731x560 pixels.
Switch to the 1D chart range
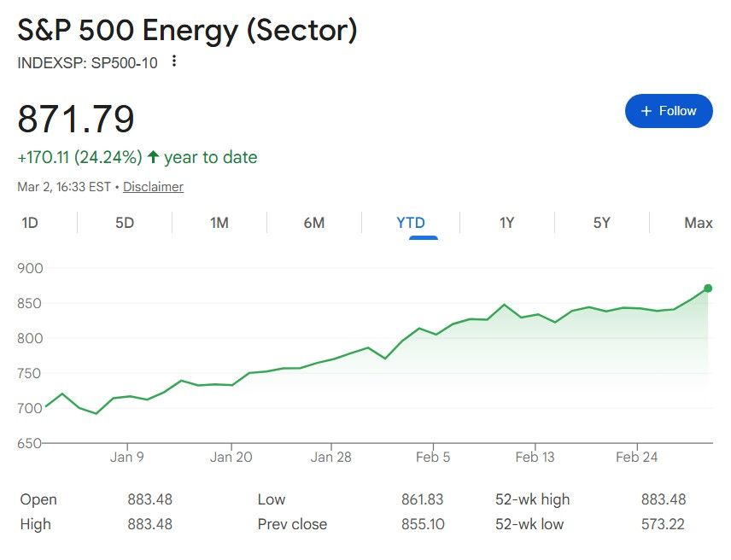(x=30, y=223)
